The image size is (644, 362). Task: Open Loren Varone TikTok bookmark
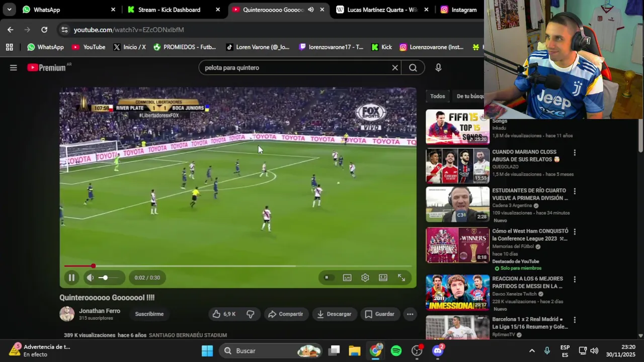tap(258, 47)
